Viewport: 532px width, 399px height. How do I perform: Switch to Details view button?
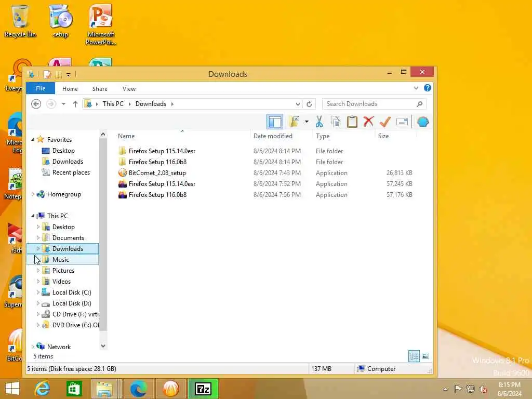click(414, 356)
